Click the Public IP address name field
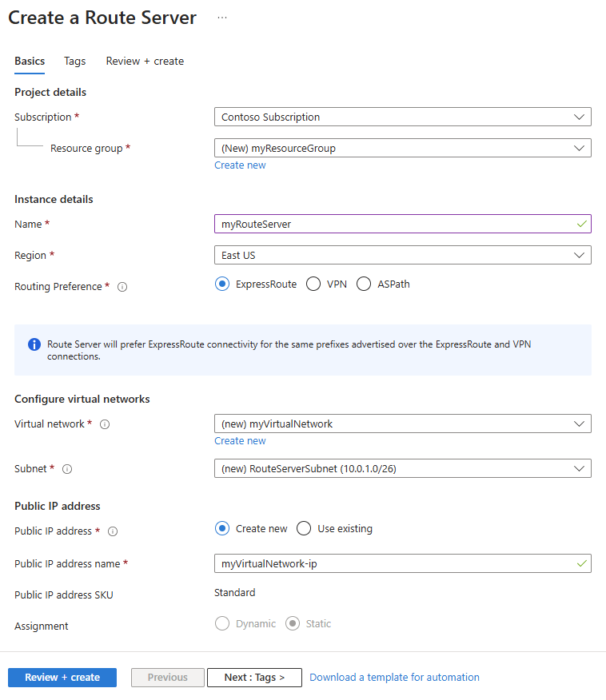606x700 pixels. [x=396, y=563]
